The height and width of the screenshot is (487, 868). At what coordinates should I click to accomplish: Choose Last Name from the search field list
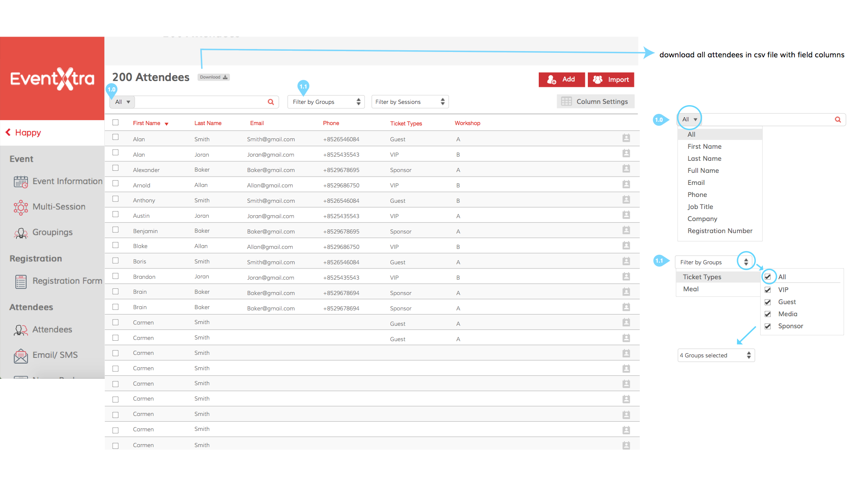coord(704,158)
